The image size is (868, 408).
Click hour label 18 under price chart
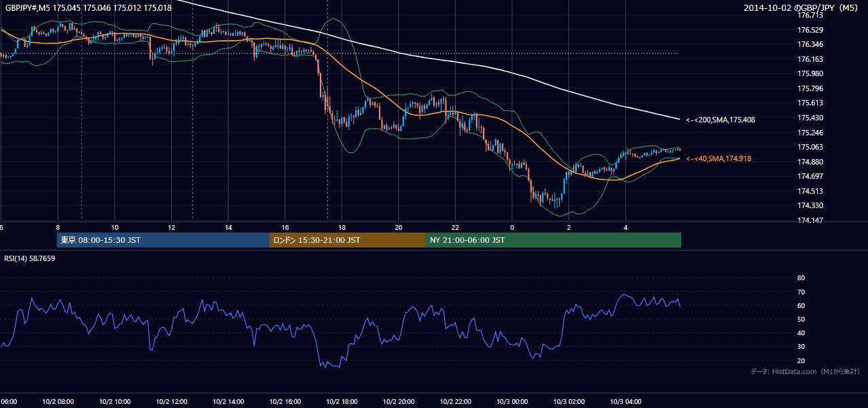342,227
